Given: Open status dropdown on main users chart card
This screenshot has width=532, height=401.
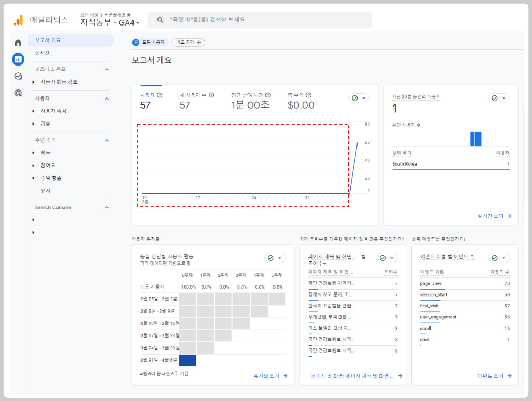Looking at the screenshot, I should pyautogui.click(x=359, y=98).
